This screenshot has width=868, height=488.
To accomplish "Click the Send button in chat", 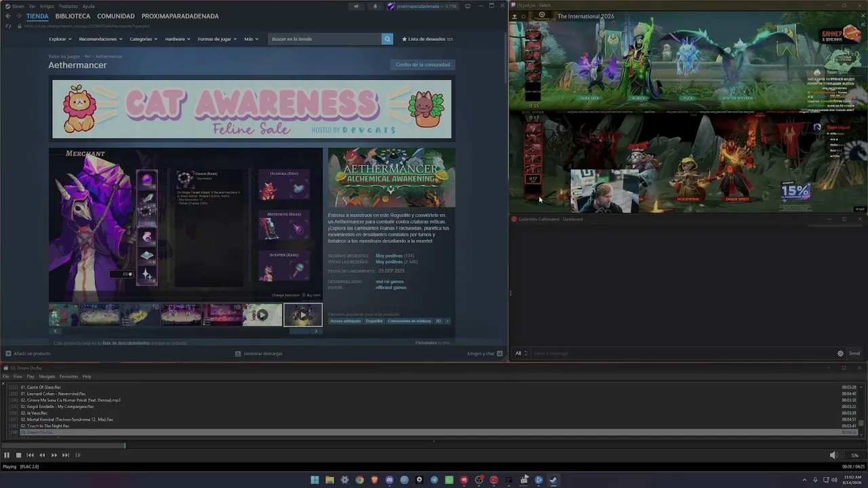I will point(854,353).
